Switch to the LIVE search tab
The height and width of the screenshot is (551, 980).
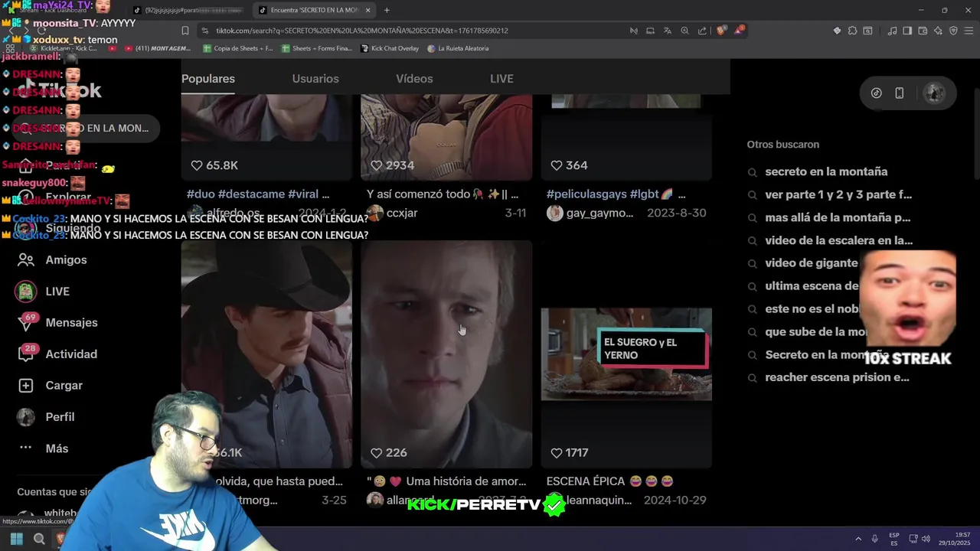click(x=501, y=79)
